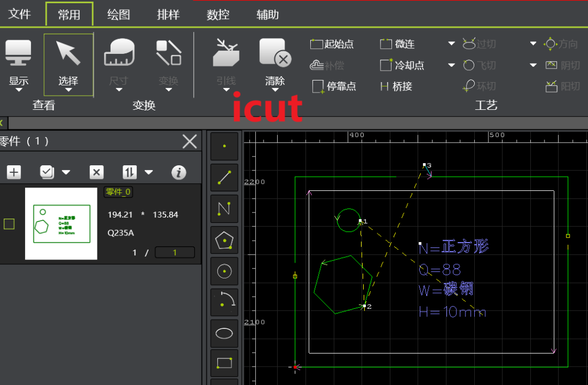588x385 pixels.
Task: Expand the 微连 dropdown arrow
Action: 451,44
